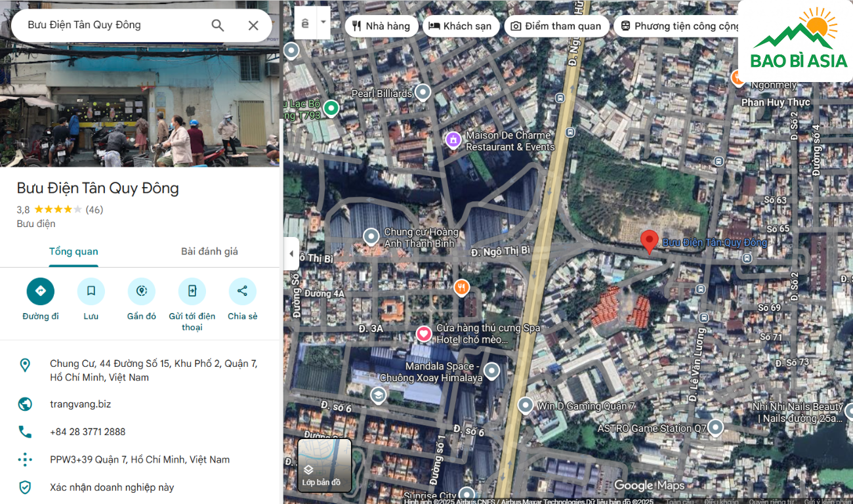The width and height of the screenshot is (853, 504).
Task: Switch to the Bài đánh giá tab
Action: point(209,251)
